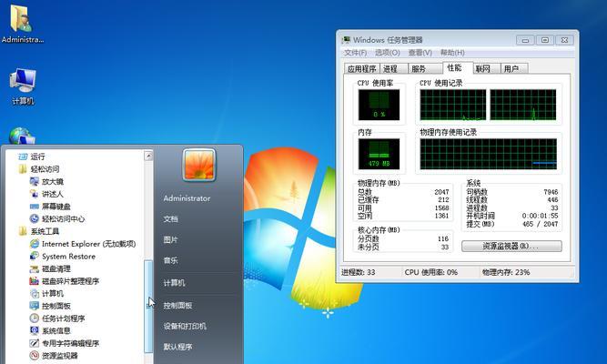Click the 轻松访问 folder icon
Viewport: 607px width, 364px height.
pyautogui.click(x=23, y=169)
